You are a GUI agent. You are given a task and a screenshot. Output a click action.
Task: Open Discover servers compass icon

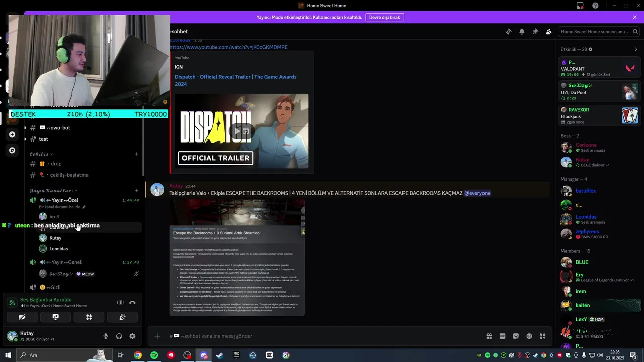[x=12, y=150]
